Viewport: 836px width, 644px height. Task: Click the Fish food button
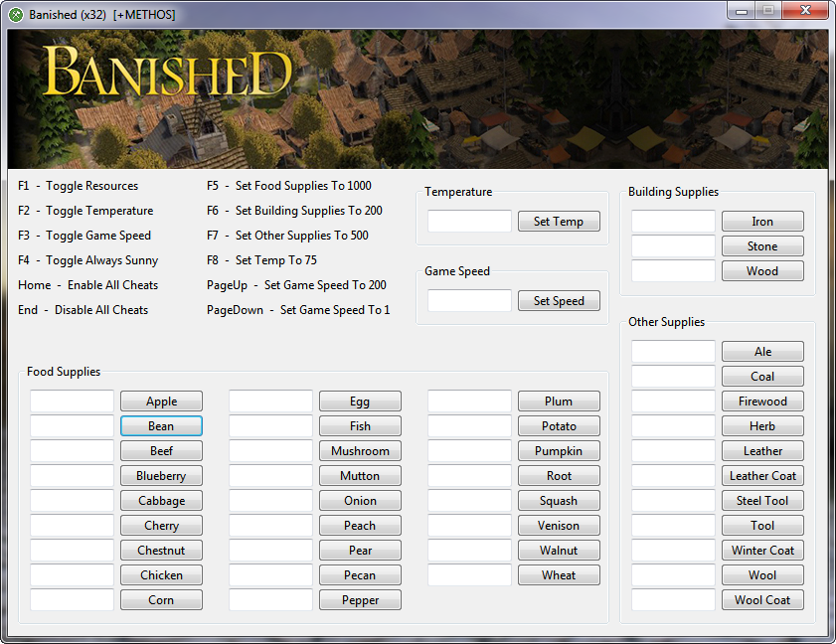click(361, 426)
